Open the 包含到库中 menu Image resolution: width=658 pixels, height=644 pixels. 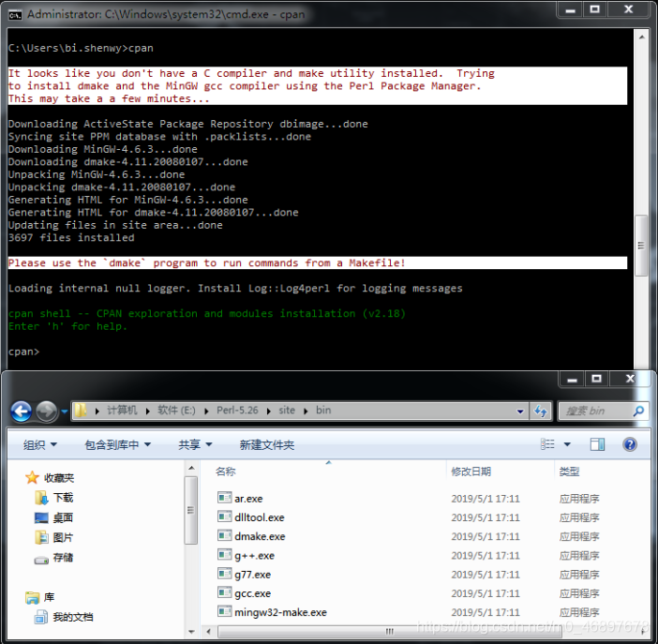[x=117, y=444]
